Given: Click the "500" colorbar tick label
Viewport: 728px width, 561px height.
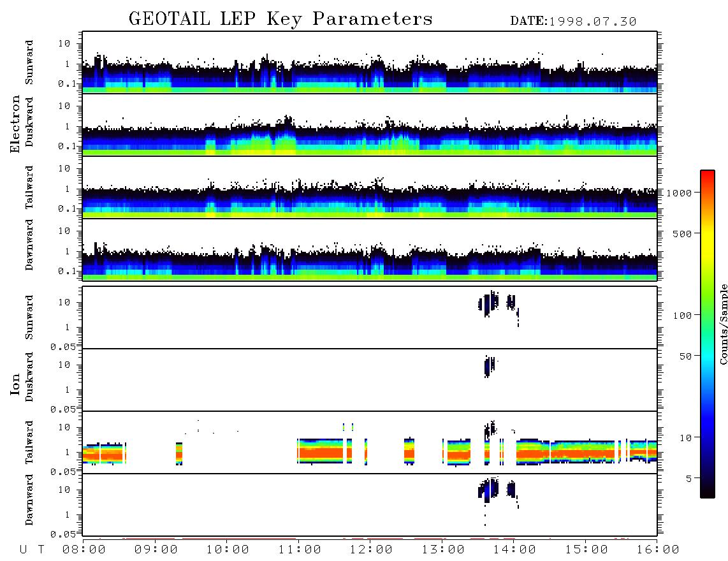Looking at the screenshot, I should (x=682, y=233).
